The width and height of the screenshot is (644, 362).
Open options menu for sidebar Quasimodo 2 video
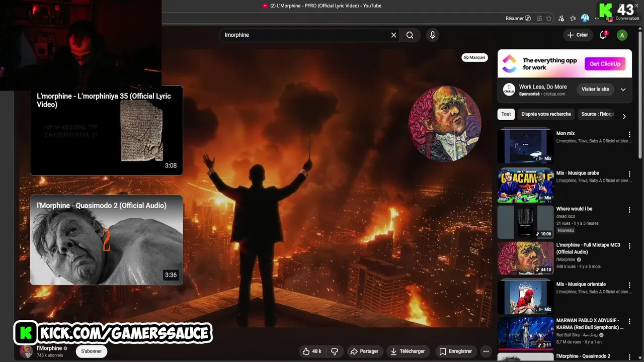[629, 357]
